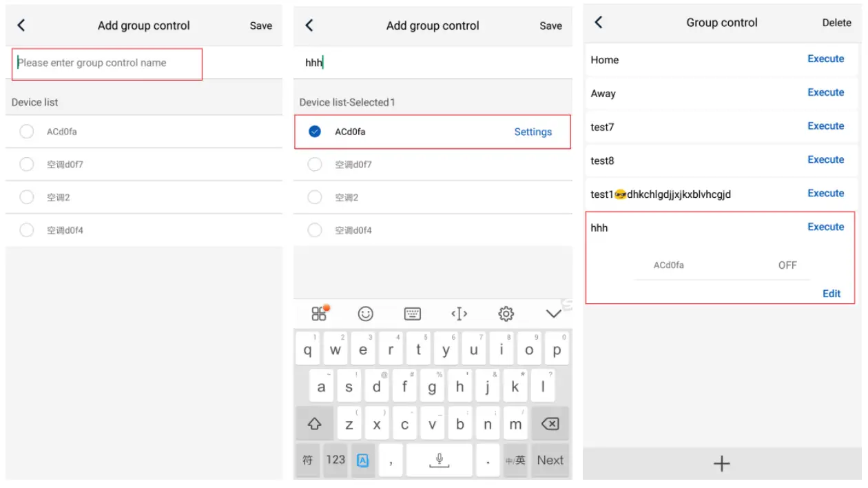Image resolution: width=868 pixels, height=488 pixels.
Task: Select the 空调2 device radio button
Action: (x=315, y=196)
